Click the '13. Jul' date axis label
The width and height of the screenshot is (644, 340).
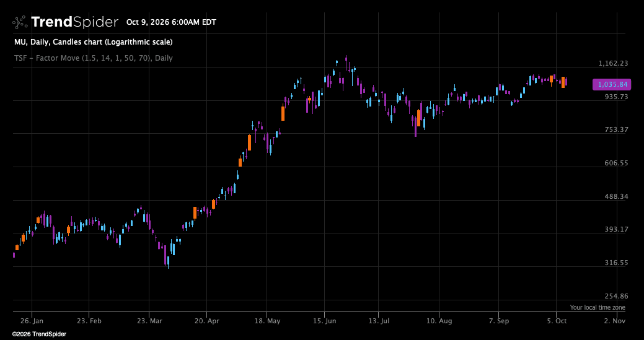(379, 321)
